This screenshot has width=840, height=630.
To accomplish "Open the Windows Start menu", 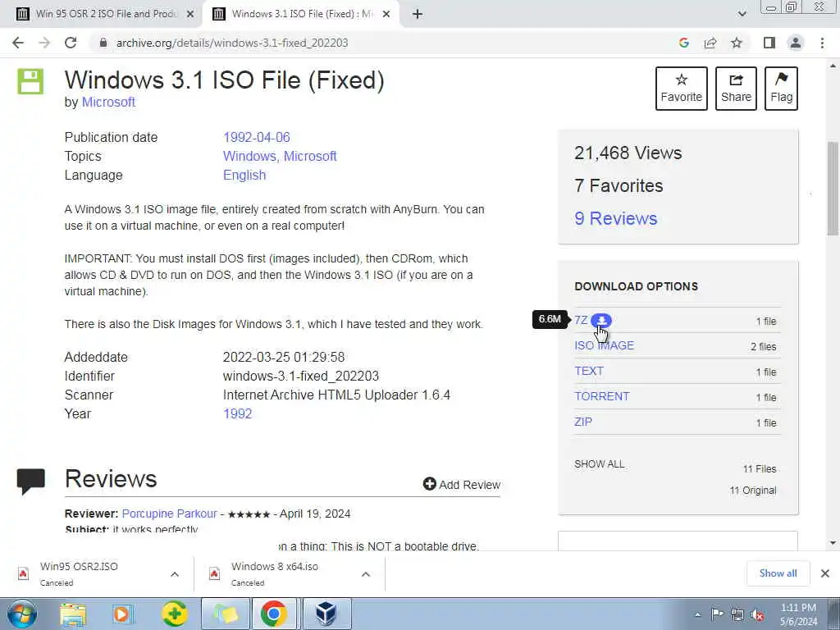I will (x=22, y=614).
